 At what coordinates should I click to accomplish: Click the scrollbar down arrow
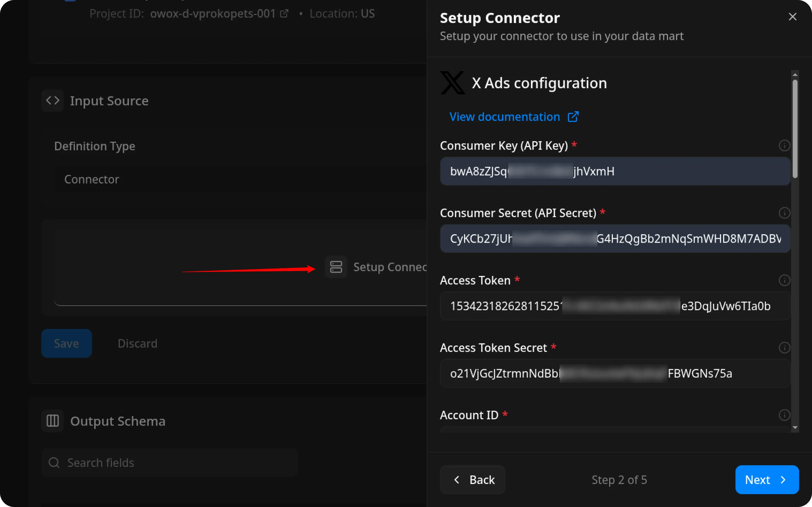coord(795,428)
